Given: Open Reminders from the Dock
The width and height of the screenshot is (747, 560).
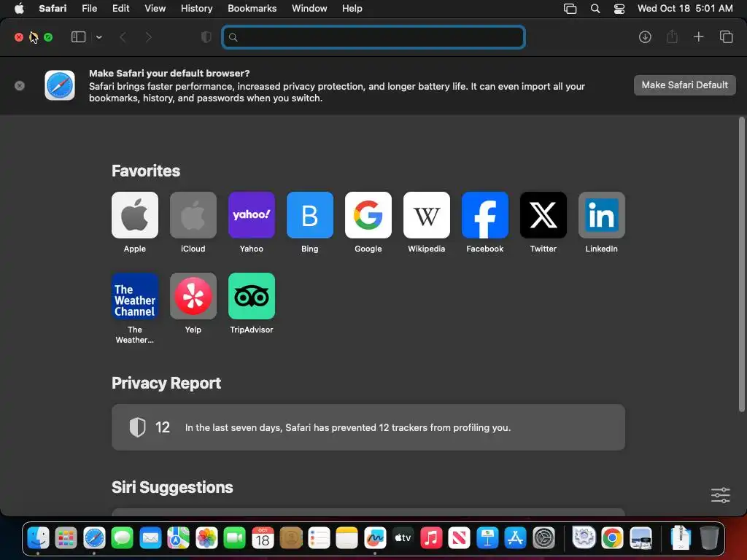Looking at the screenshot, I should [319, 538].
